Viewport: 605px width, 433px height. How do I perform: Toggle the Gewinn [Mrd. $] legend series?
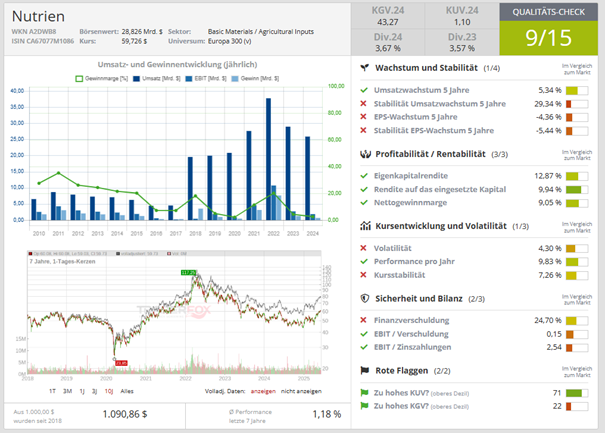[255, 78]
